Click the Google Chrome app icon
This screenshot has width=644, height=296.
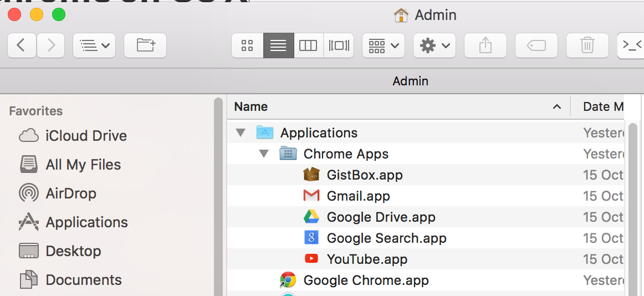point(288,280)
